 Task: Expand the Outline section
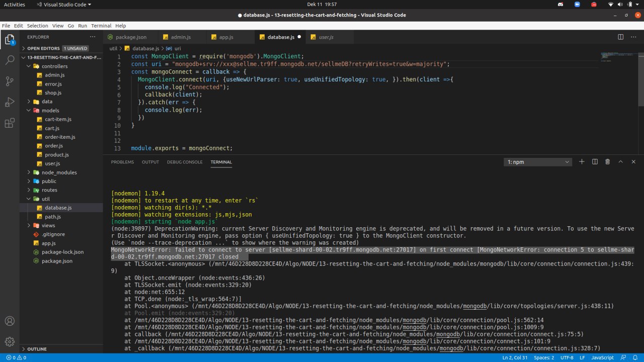point(37,349)
